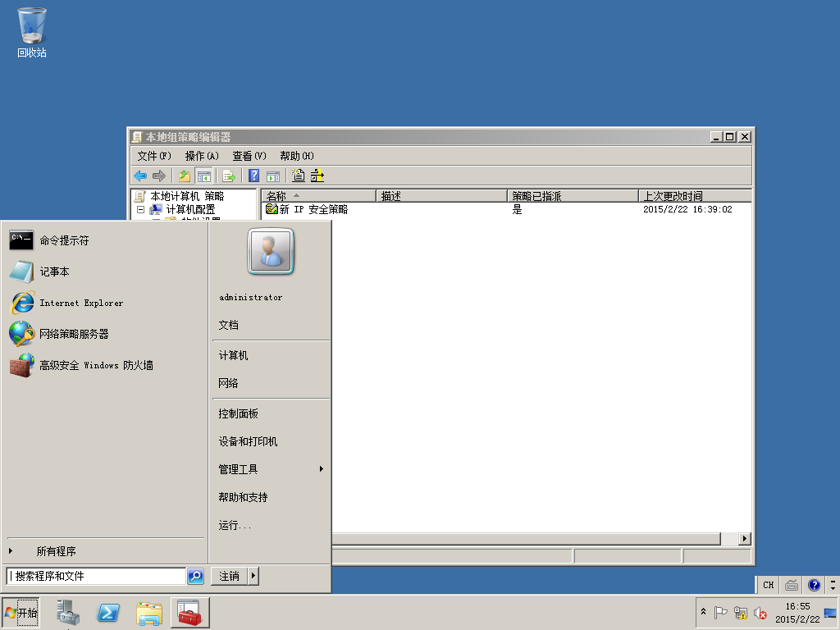The image size is (840, 630).
Task: Click the 描述 column header
Action: (x=441, y=196)
